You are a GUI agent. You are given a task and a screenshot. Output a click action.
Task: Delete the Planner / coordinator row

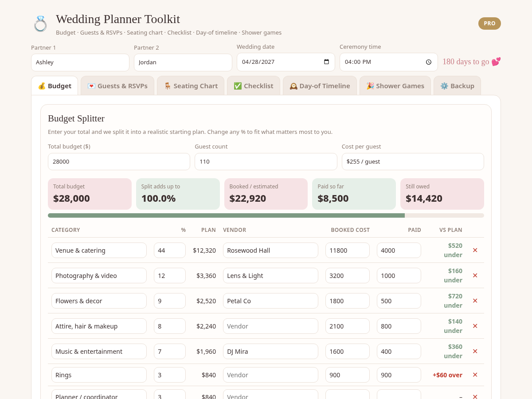(475, 397)
